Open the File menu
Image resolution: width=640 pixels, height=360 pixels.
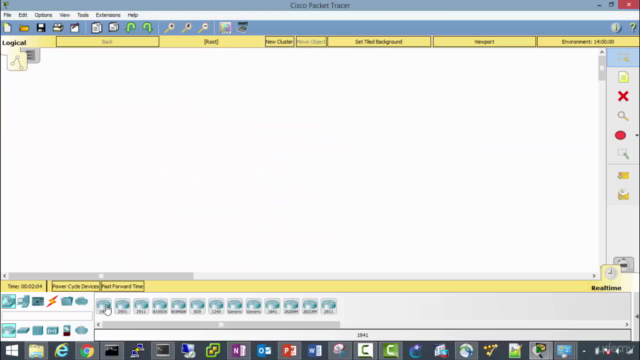(x=7, y=15)
